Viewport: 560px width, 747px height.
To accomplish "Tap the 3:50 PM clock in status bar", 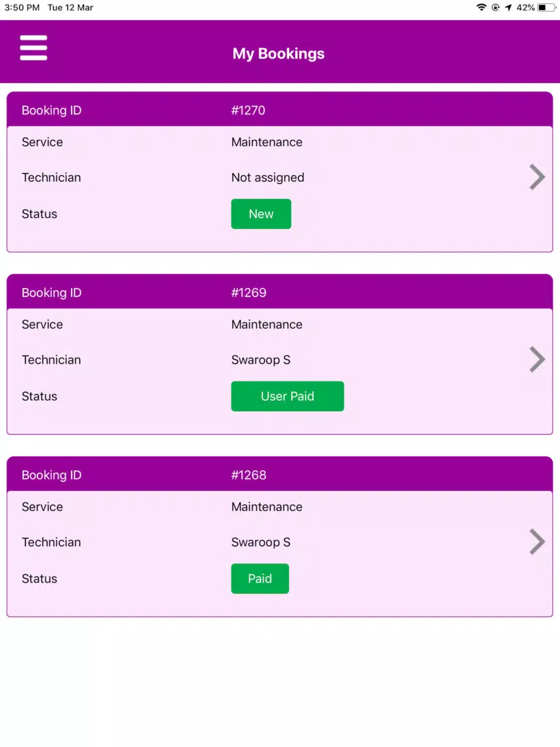I will click(22, 8).
